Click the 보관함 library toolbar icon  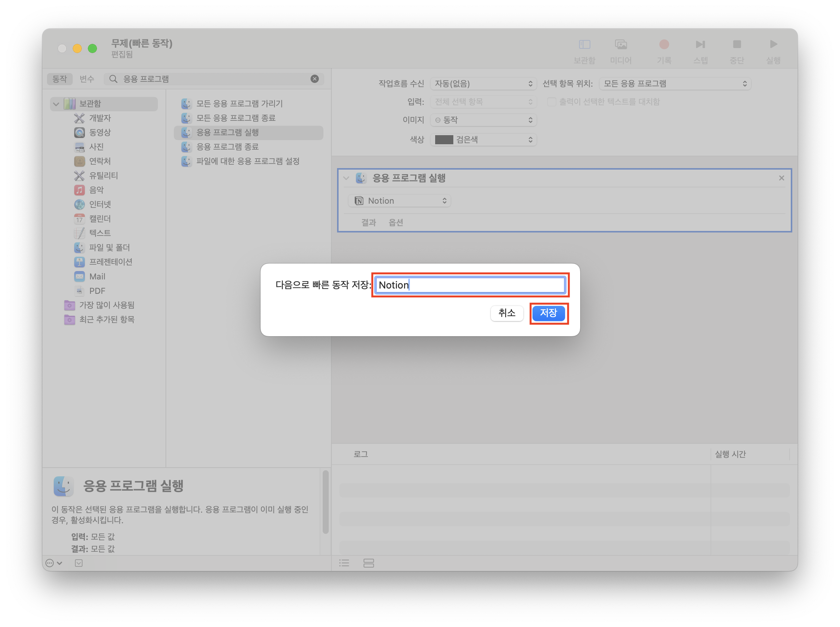pos(584,45)
